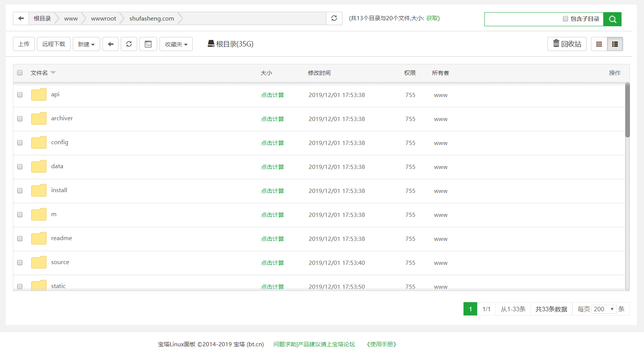Click the green search magnifier button
The width and height of the screenshot is (644, 352).
coord(612,19)
